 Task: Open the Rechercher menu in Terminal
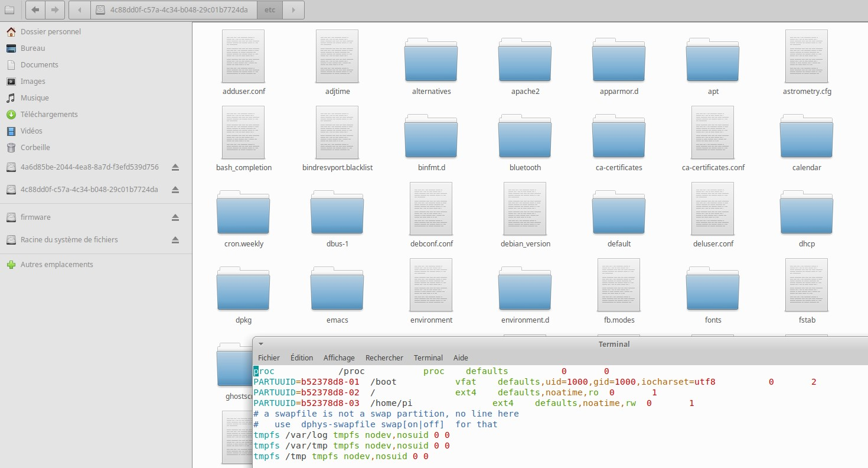(384, 357)
